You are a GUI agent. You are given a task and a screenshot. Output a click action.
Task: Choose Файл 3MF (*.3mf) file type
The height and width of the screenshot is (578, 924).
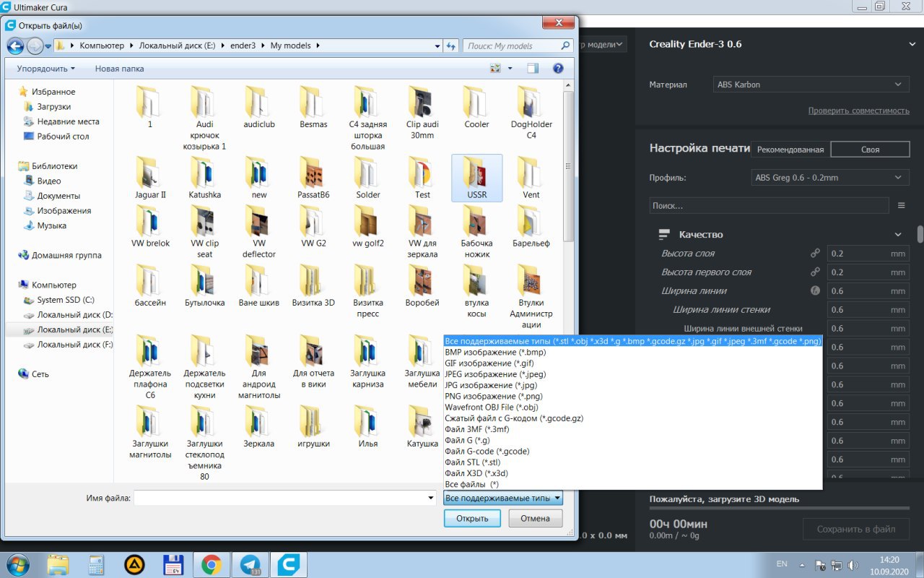pos(477,429)
